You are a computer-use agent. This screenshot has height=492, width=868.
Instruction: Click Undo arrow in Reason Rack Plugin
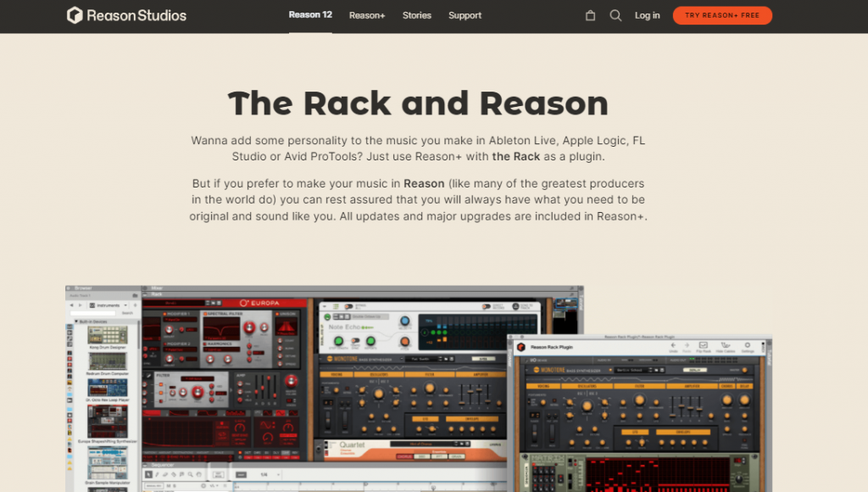point(673,347)
